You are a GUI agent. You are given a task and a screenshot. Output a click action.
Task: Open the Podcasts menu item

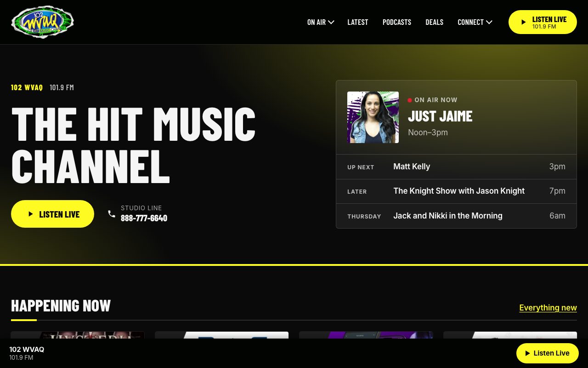click(397, 22)
